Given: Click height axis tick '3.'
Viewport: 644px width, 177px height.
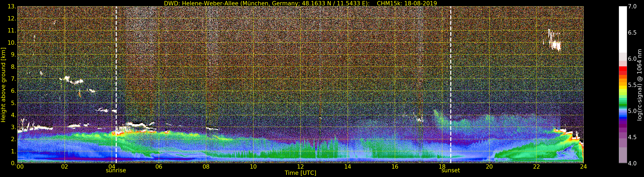Looking at the screenshot, I should pos(13,127).
